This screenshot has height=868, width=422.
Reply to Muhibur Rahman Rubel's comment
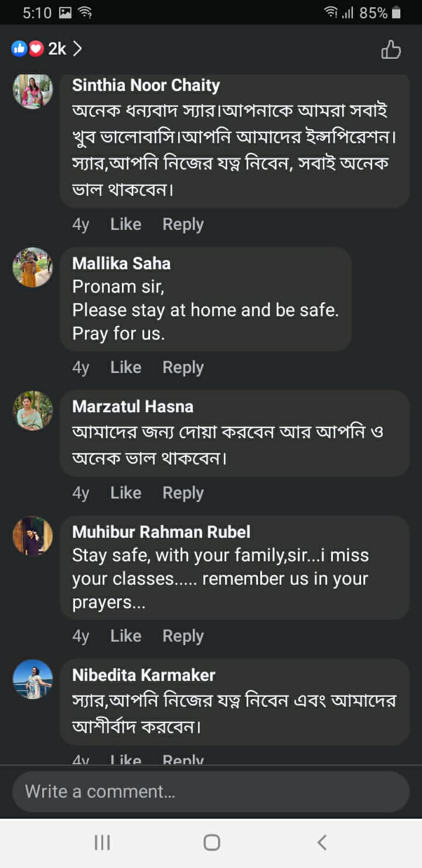click(x=183, y=636)
